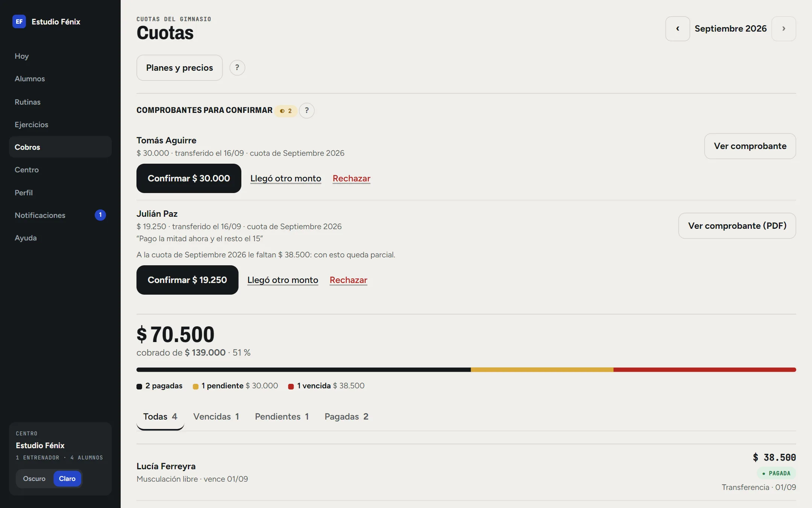This screenshot has width=812, height=508.
Task: Click Llegó otro monto for Julián Paz
Action: (283, 280)
